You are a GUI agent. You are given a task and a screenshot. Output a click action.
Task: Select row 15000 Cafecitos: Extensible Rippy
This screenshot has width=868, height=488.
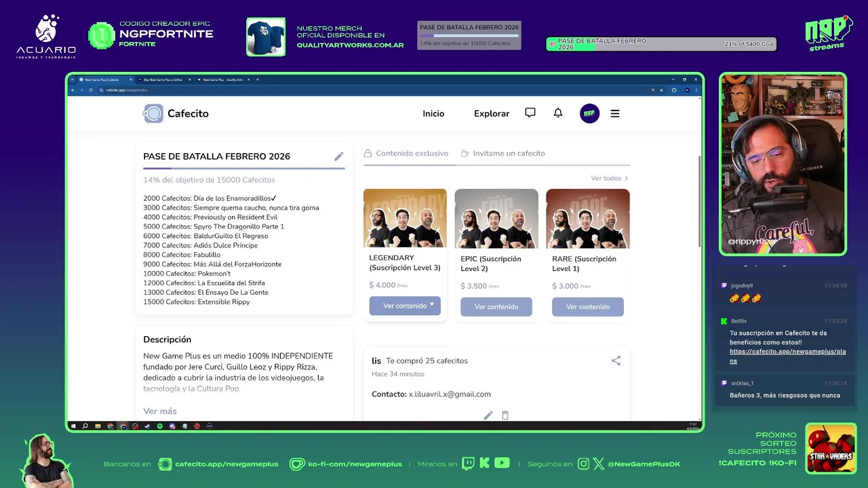(197, 302)
